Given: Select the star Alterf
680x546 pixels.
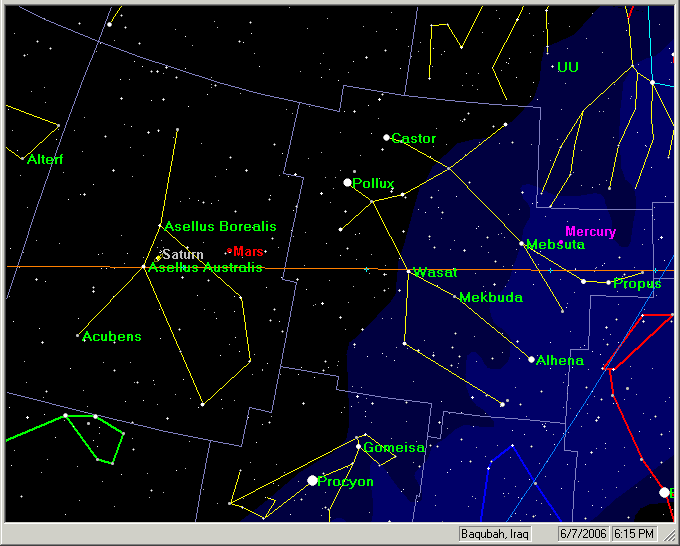Looking at the screenshot, I should pos(22,158).
